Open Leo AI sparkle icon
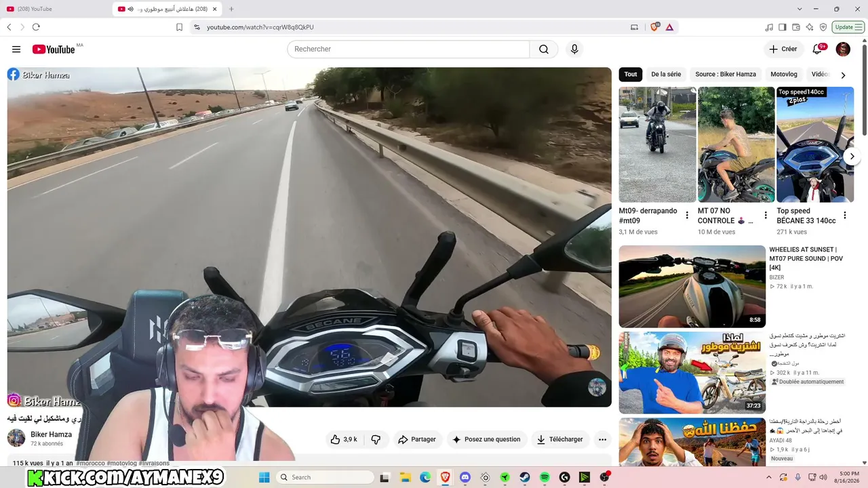The width and height of the screenshot is (868, 488). [x=809, y=27]
